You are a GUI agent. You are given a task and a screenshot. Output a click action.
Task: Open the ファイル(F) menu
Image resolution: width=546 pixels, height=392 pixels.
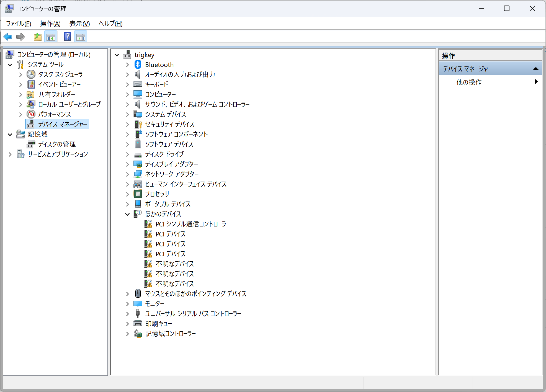coord(19,24)
